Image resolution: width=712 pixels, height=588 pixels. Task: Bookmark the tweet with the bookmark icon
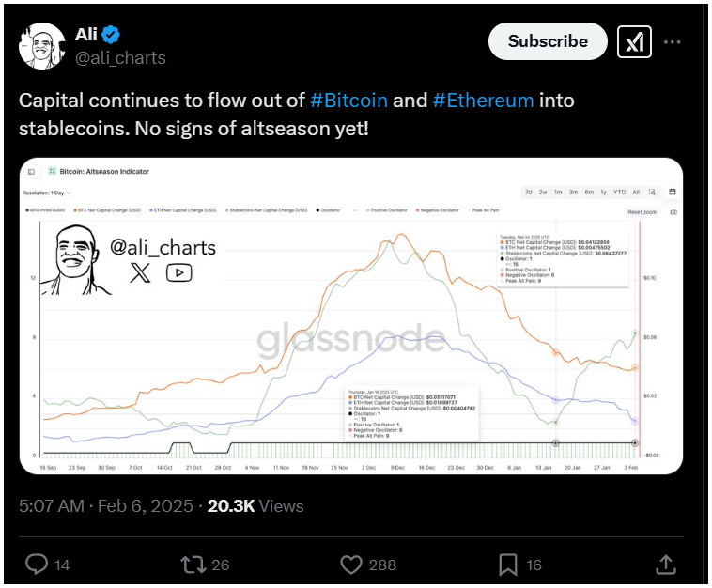coord(507,565)
